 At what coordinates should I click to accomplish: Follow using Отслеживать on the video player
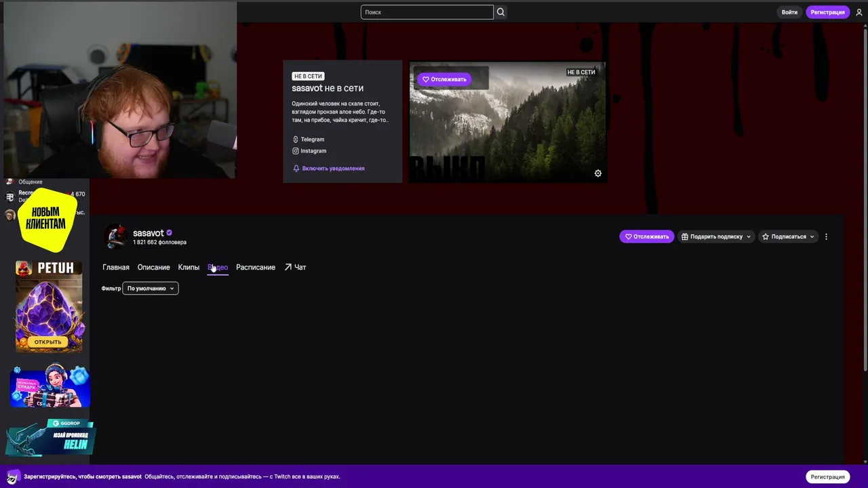point(444,79)
